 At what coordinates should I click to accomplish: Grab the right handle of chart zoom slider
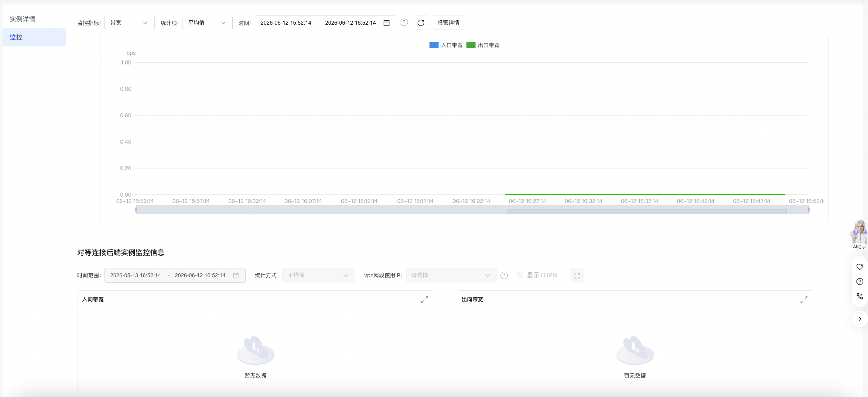pos(809,209)
